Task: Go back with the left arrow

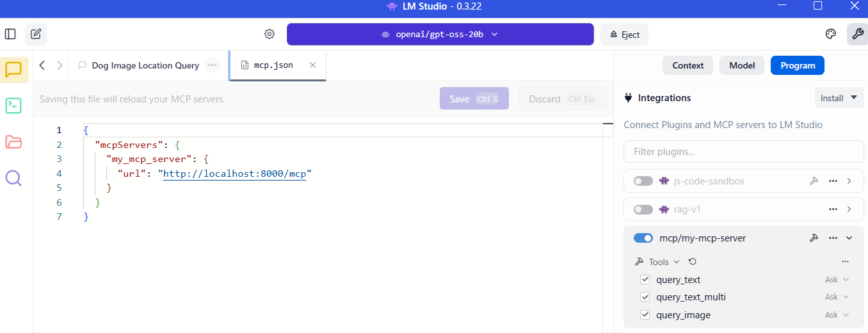Action: point(42,65)
